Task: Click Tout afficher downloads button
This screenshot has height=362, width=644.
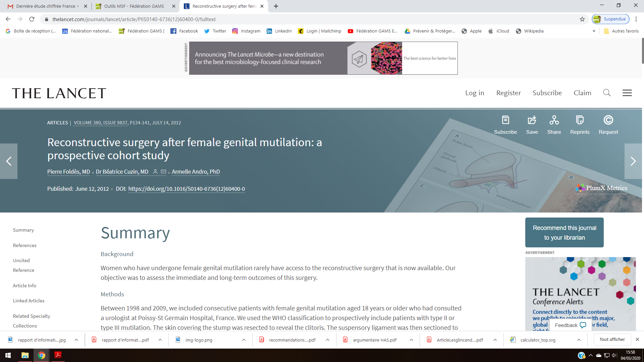Action: [612, 340]
